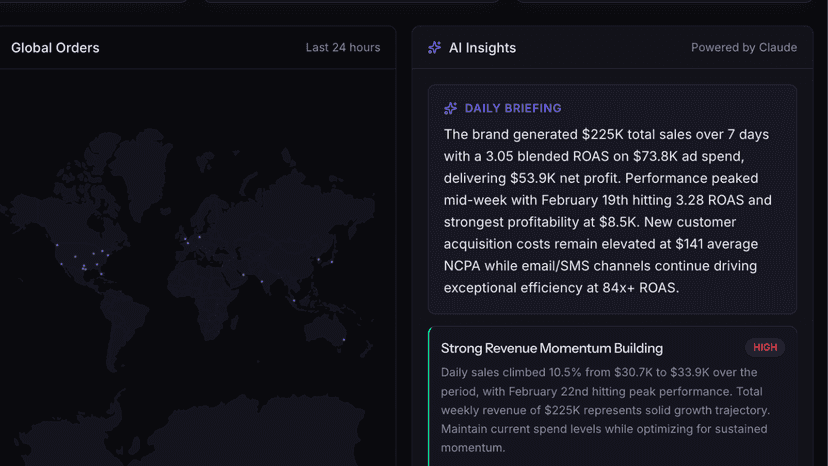Click the 'AI Insights' panel title
The width and height of the screenshot is (828, 466).
click(x=482, y=48)
